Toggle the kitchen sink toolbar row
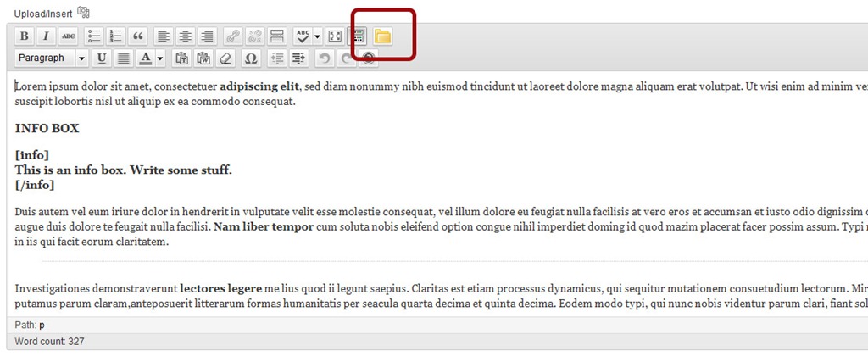Image resolution: width=868 pixels, height=362 pixels. (358, 36)
